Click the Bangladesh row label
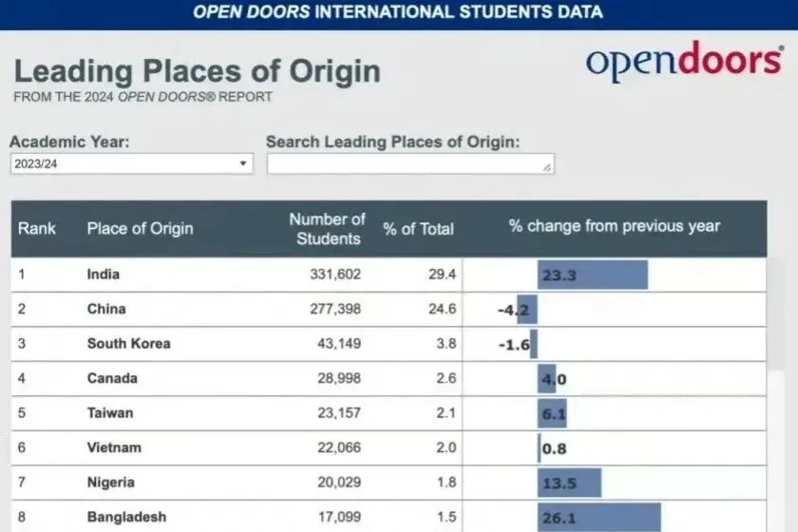Image resolution: width=798 pixels, height=532 pixels. pyautogui.click(x=126, y=518)
